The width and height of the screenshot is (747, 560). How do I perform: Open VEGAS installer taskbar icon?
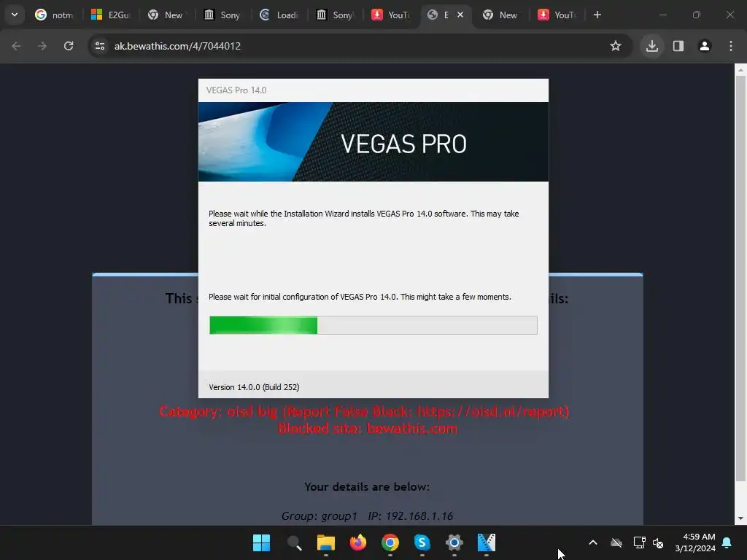click(x=487, y=542)
